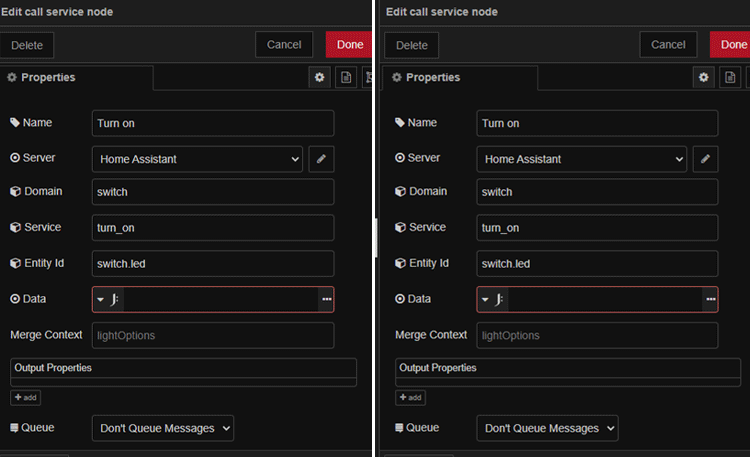Click Delete button in left panel
Screen dimensions: 750x457
(x=27, y=45)
